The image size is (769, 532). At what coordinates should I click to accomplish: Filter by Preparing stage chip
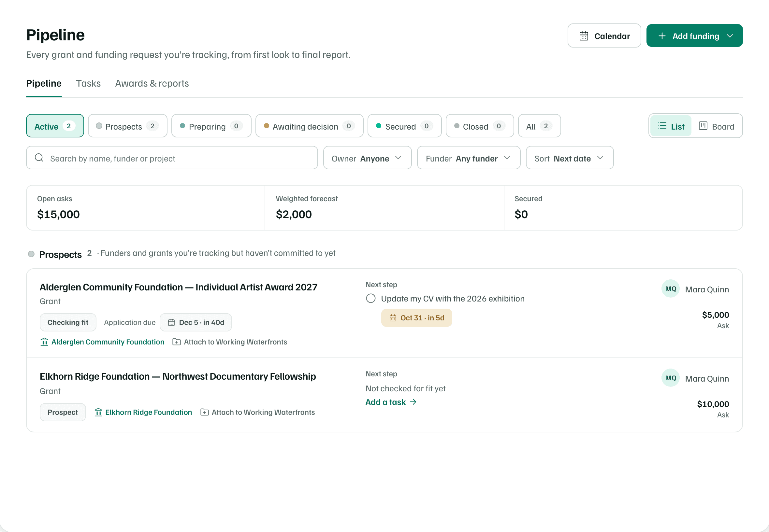[211, 126]
